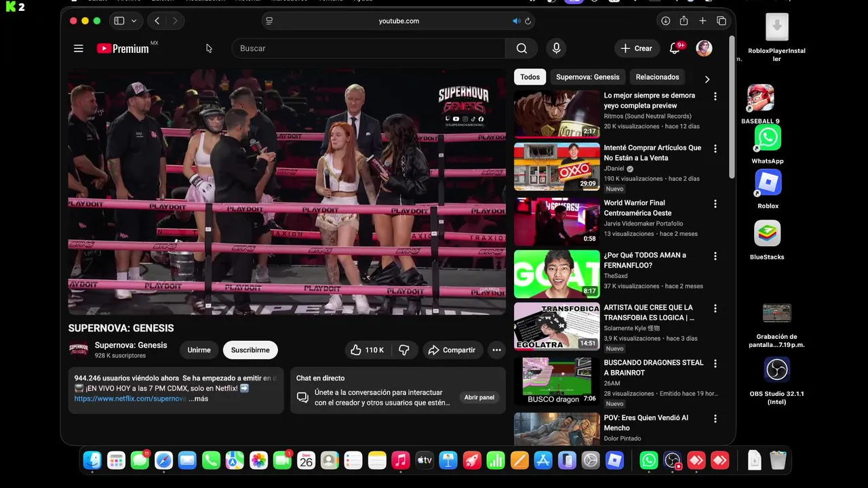Open the YouTube hamburger guide menu
This screenshot has height=488, width=868.
79,48
